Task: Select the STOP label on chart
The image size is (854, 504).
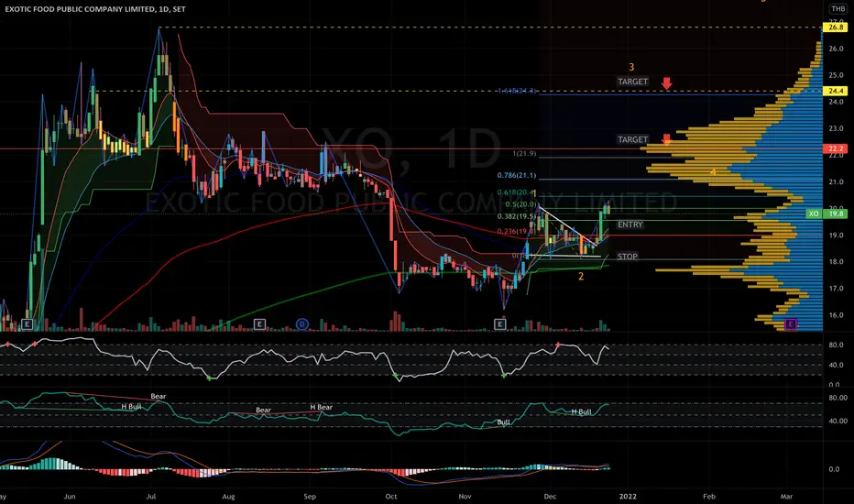Action: (627, 256)
